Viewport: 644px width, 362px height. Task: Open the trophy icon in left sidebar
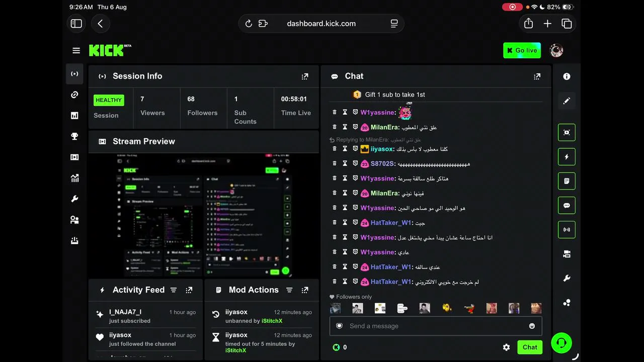[x=74, y=136]
